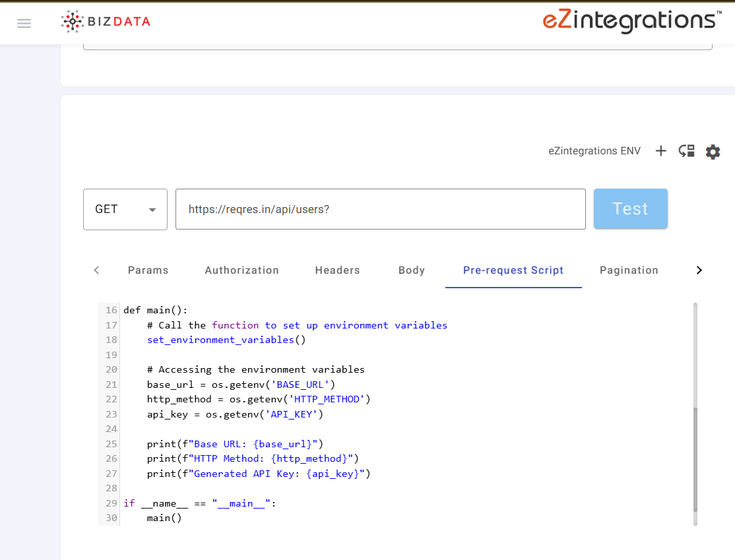This screenshot has height=560, width=735.
Task: Click the eZintegrations ENV label
Action: click(x=594, y=150)
